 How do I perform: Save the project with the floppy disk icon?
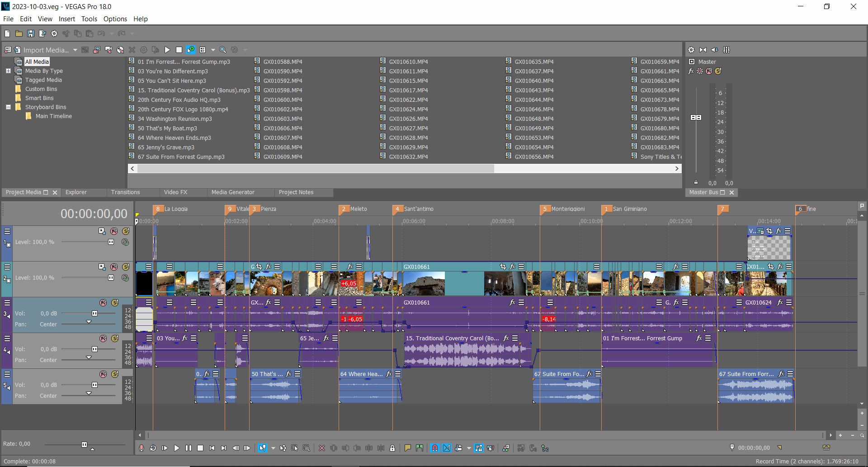[31, 33]
